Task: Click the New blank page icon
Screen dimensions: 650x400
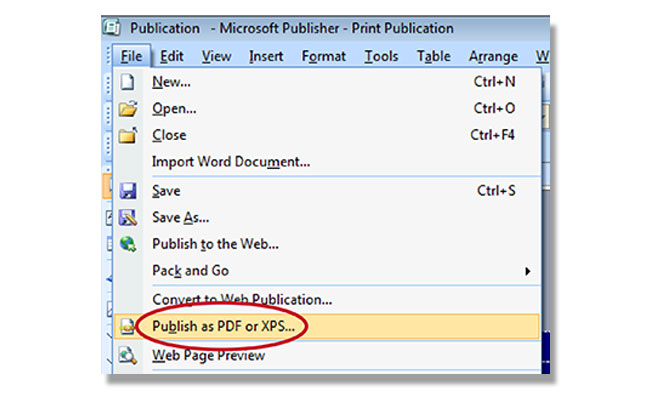Action: coord(127,82)
